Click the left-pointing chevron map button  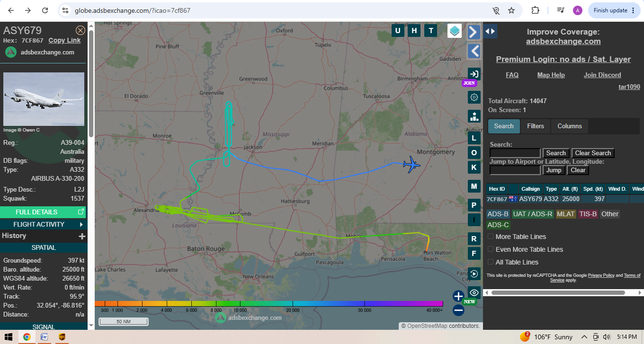(474, 51)
